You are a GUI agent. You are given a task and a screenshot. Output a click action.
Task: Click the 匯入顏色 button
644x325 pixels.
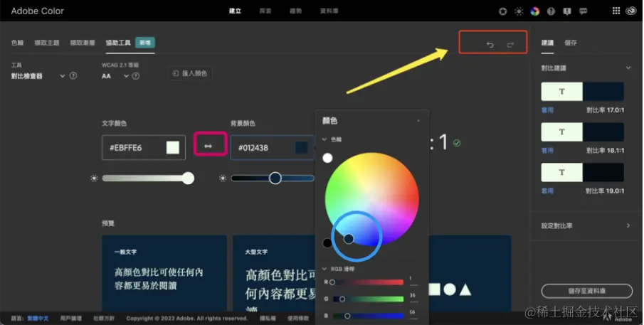coord(191,73)
